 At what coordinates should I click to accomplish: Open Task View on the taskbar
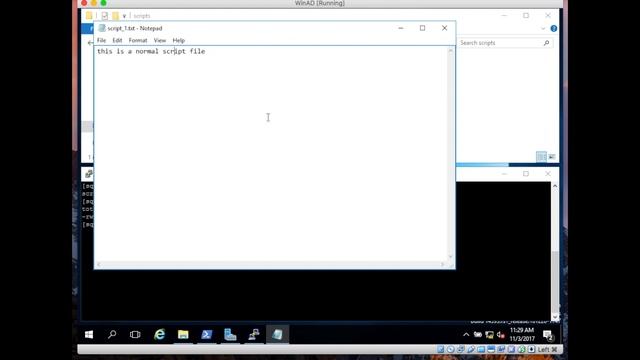coord(135,335)
